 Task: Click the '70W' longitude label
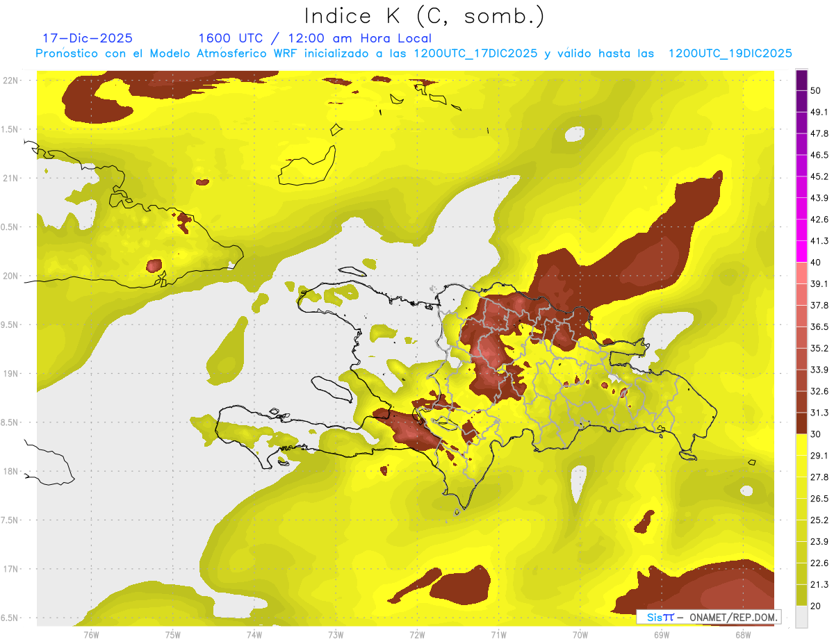pos(580,636)
